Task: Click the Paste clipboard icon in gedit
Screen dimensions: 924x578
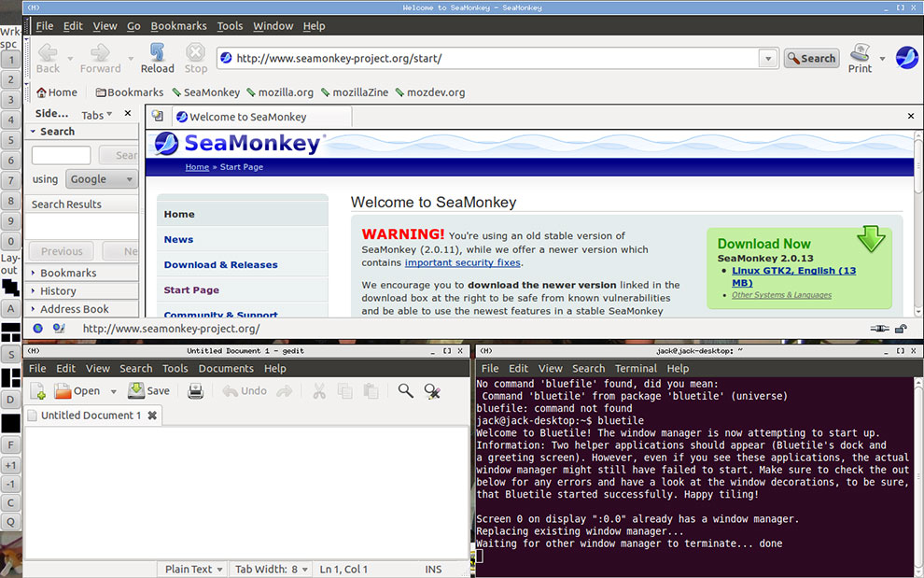Action: tap(371, 391)
